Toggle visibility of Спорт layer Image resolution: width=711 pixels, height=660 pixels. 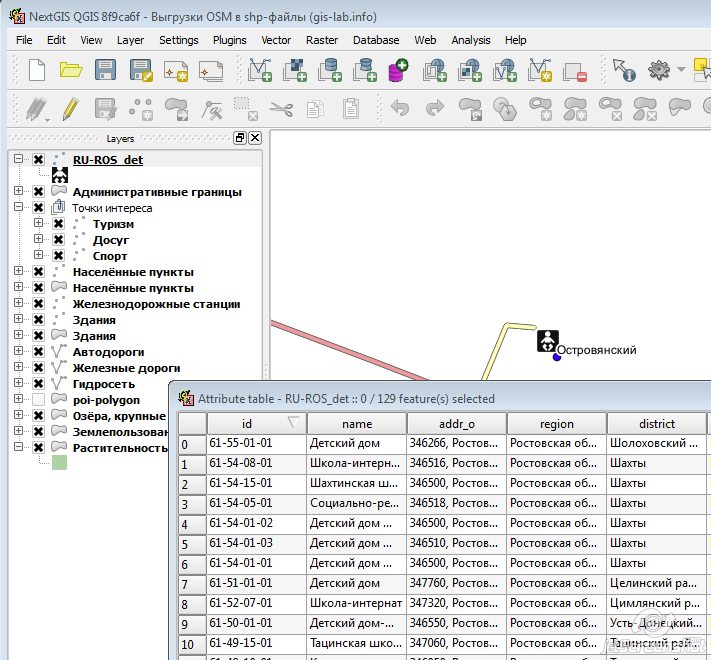tap(58, 256)
